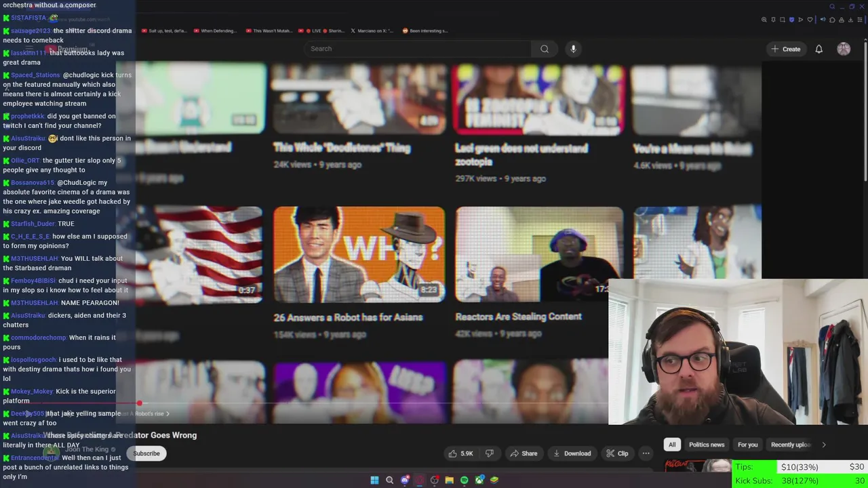Click the Clip scissors button

617,453
